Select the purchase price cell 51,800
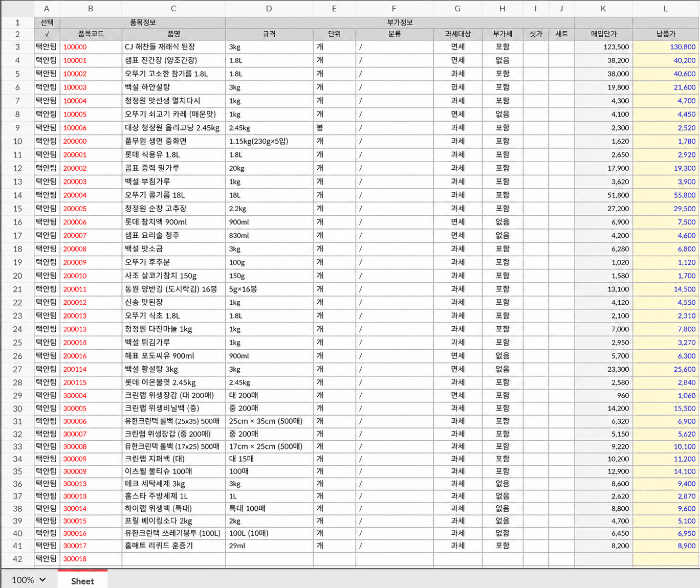This screenshot has height=588, width=700. pyautogui.click(x=604, y=195)
